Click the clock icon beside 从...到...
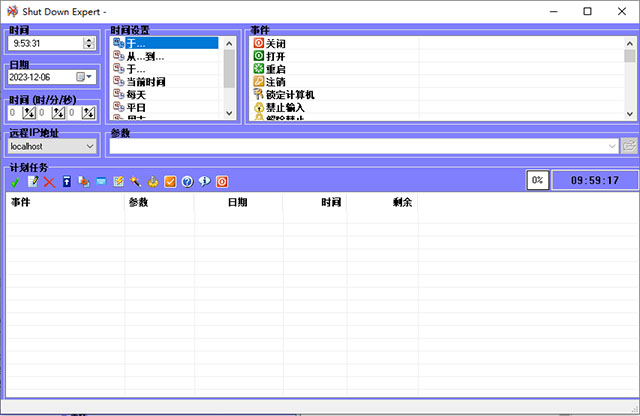The height and width of the screenshot is (416, 640). (x=119, y=56)
